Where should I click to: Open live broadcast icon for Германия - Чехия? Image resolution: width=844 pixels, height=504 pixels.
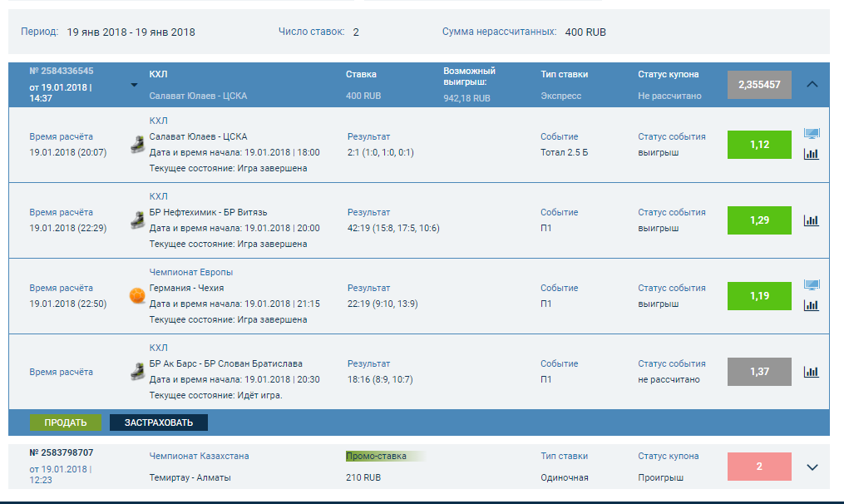point(811,285)
